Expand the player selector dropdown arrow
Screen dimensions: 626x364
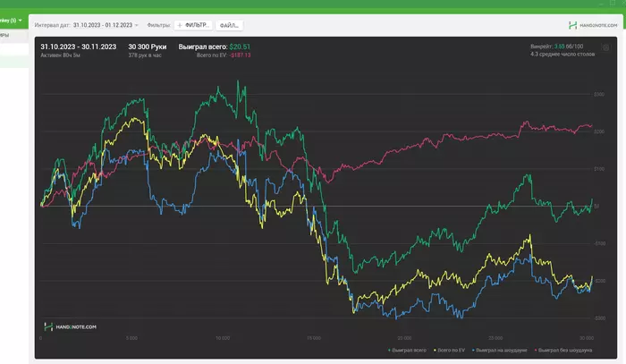click(21, 21)
